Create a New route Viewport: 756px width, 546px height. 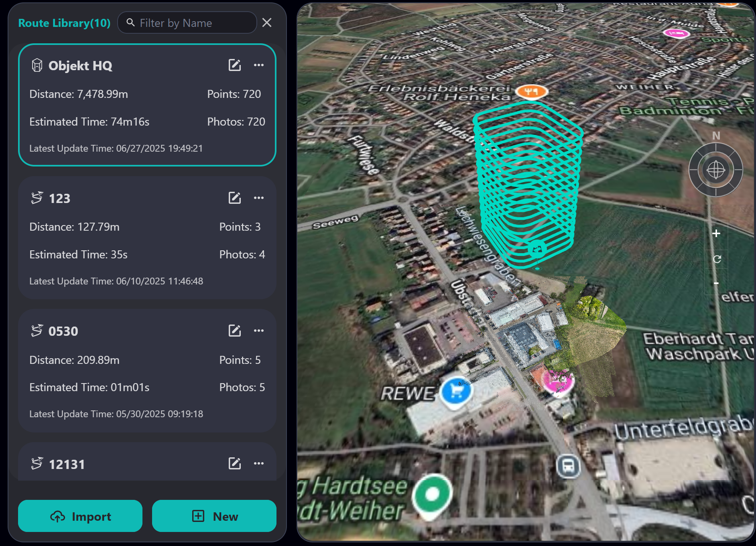coord(214,516)
